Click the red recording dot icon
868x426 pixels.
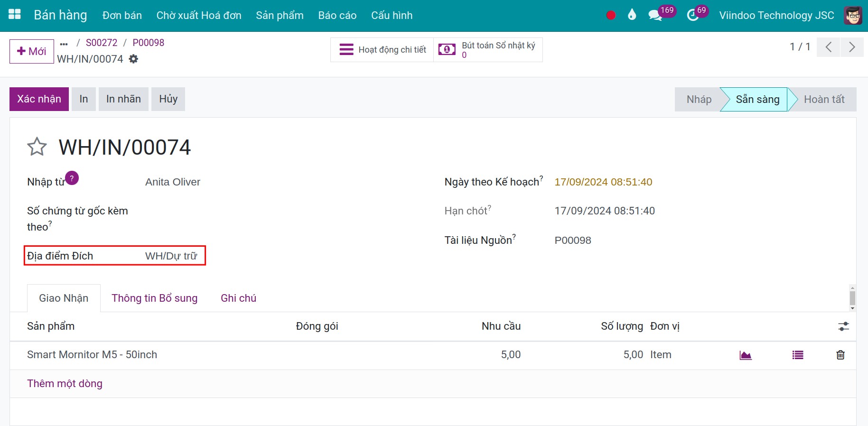point(611,15)
